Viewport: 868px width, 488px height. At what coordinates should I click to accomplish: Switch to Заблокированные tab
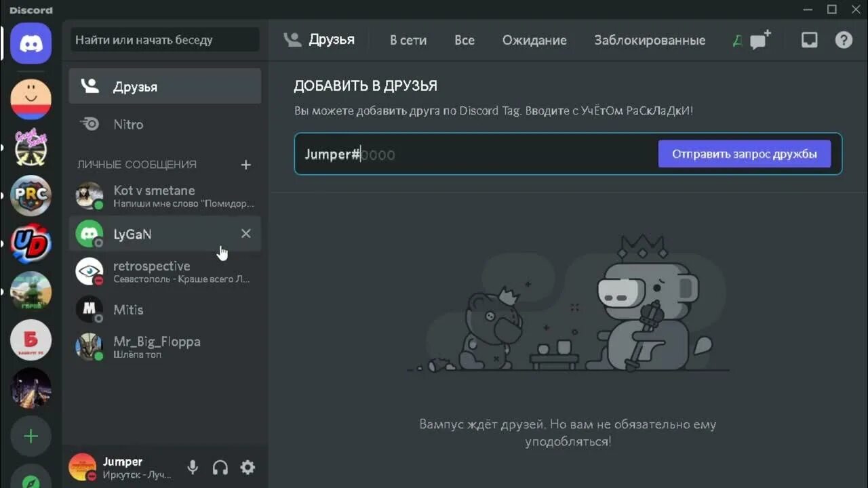point(650,40)
